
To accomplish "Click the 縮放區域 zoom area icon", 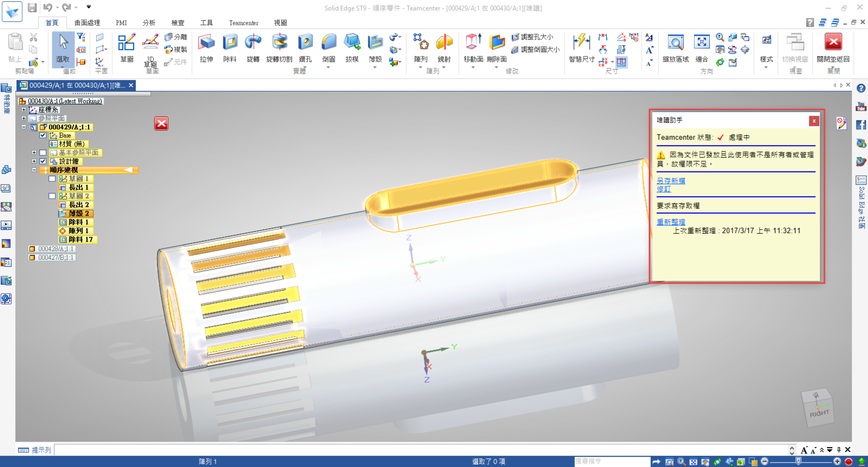I will tap(676, 48).
